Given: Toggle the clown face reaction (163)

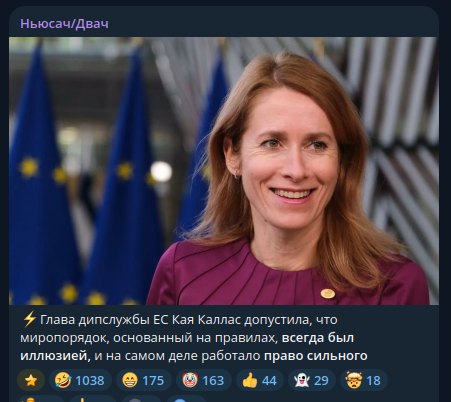Looking at the screenshot, I should (x=204, y=380).
